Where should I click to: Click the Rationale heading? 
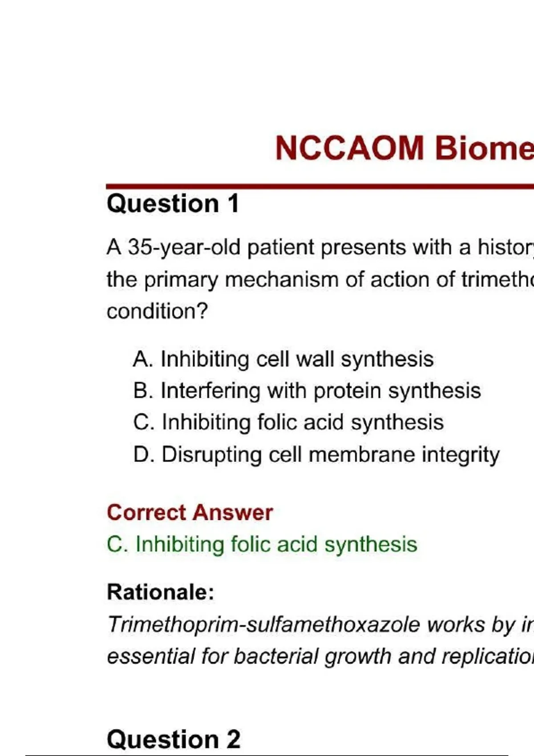(161, 592)
